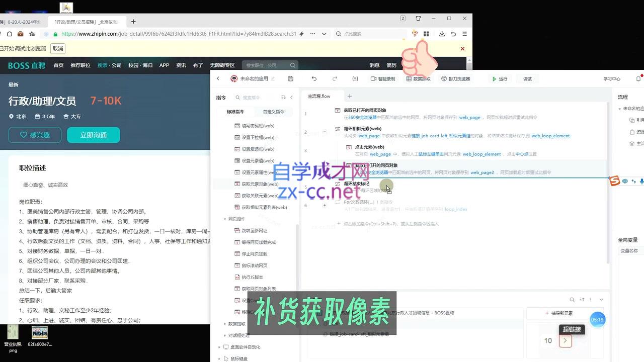Select 获取元素对象(web) command

257,184
